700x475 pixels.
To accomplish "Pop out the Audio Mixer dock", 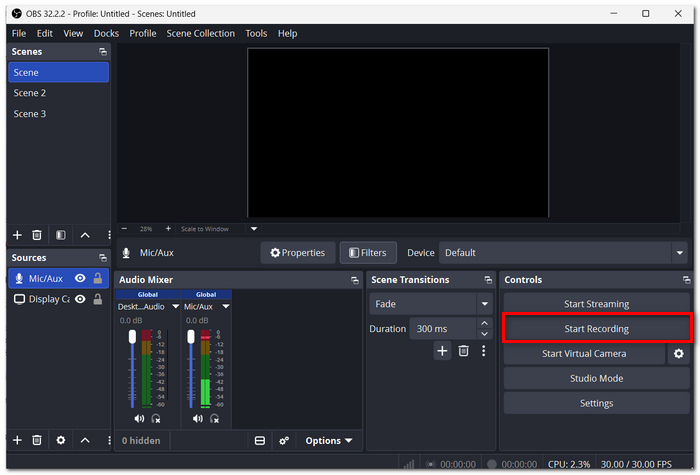I will (354, 280).
